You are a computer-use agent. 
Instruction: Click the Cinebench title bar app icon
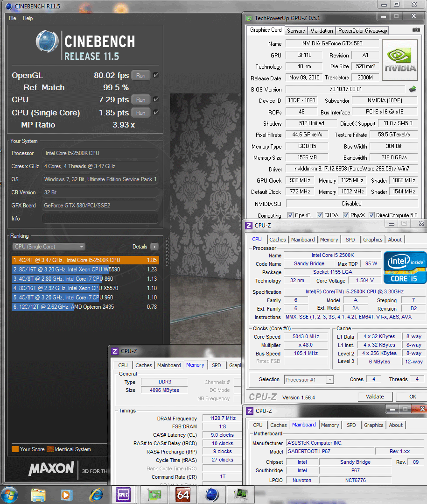(x=9, y=6)
